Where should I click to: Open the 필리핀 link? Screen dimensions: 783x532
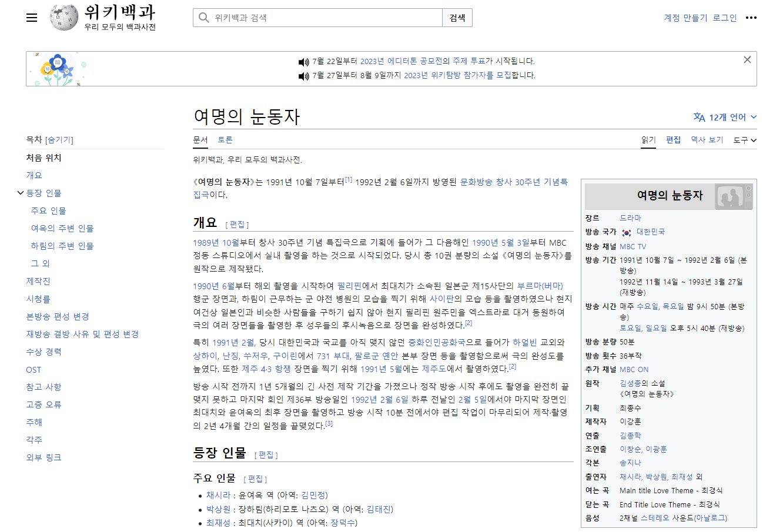click(349, 286)
